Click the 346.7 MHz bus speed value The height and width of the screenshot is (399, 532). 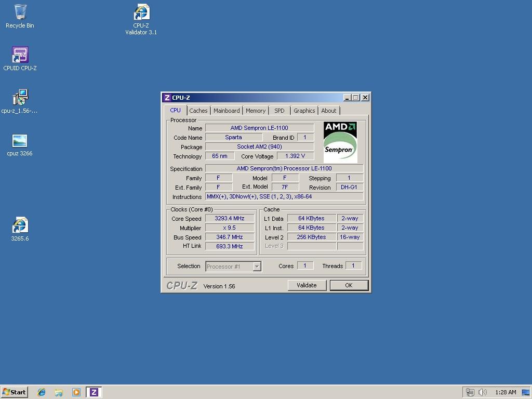tap(230, 237)
